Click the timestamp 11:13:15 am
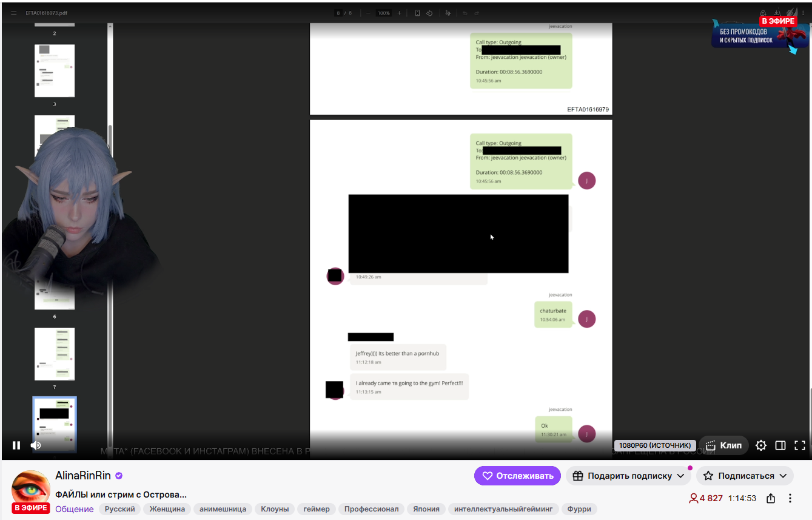This screenshot has width=812, height=520. [369, 392]
